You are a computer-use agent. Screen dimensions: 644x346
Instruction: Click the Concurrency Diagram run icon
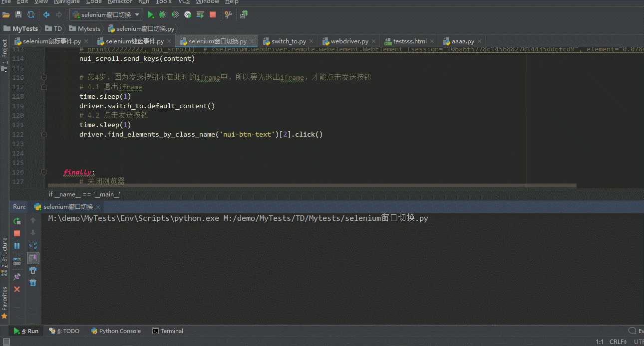200,15
